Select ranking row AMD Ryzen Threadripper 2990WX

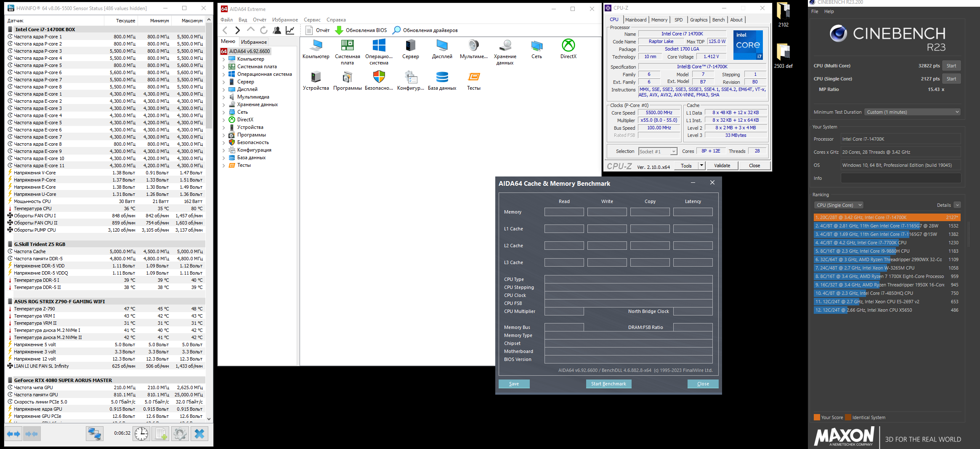coord(887,259)
